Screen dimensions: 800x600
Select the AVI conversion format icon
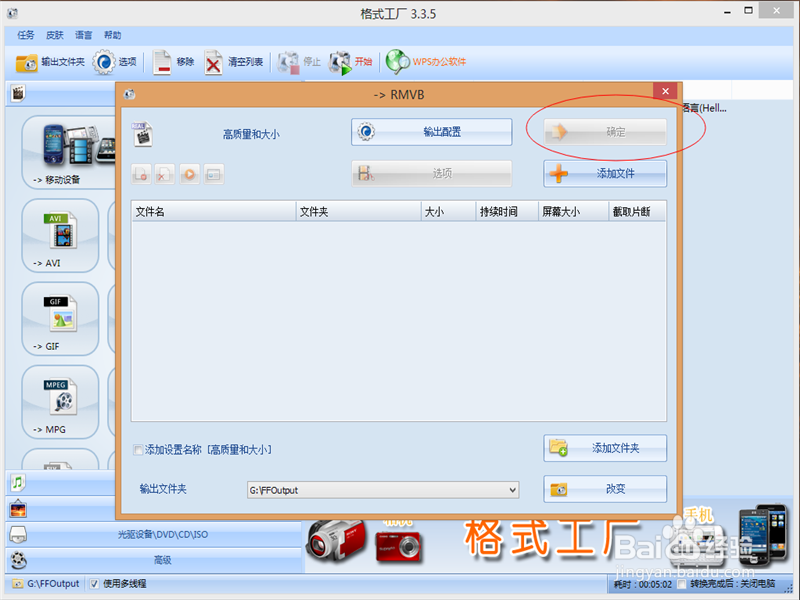[x=59, y=235]
